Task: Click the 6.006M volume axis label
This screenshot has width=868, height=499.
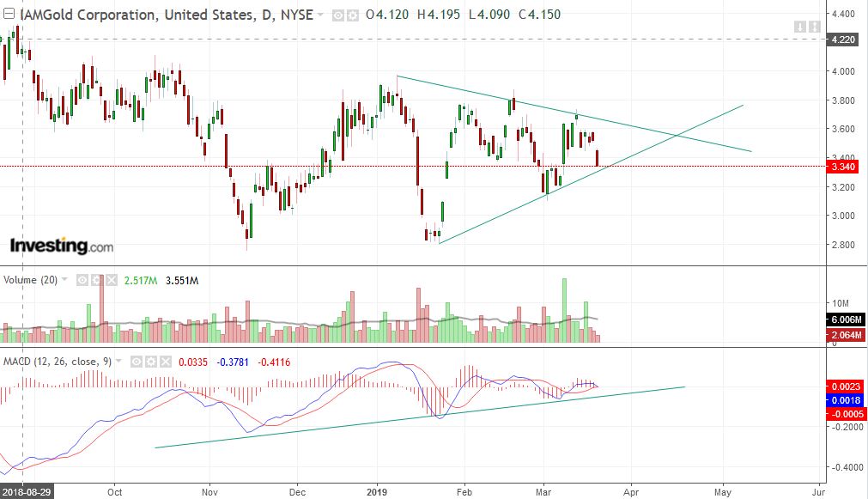Action: [x=847, y=319]
